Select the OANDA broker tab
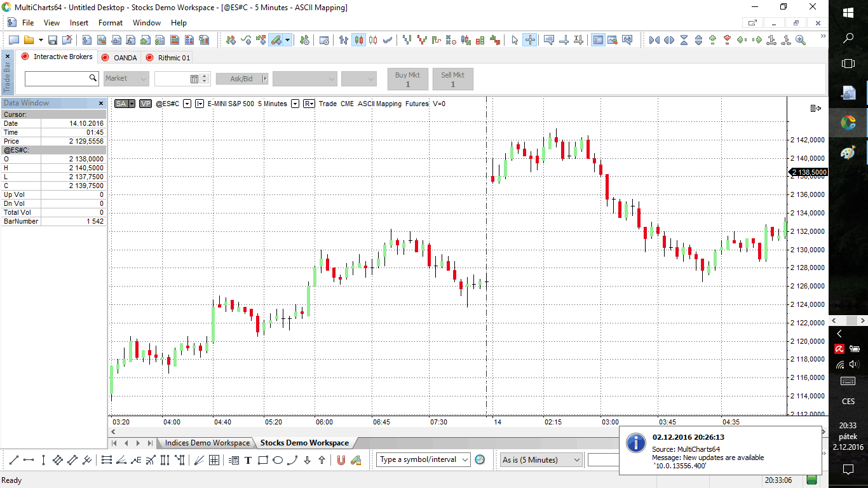The image size is (868, 488). point(125,58)
